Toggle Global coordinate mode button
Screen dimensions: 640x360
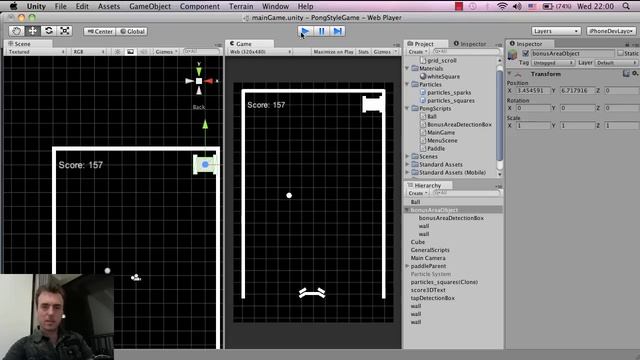132,31
